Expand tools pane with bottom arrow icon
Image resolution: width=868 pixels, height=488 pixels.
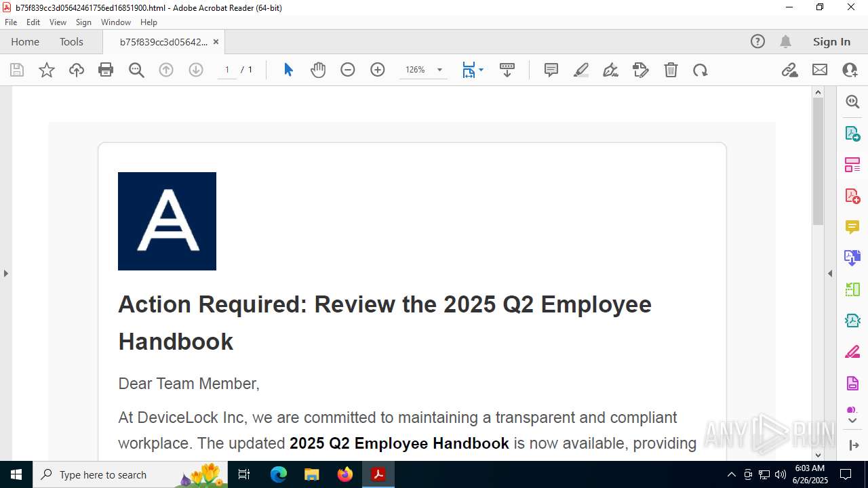pyautogui.click(x=853, y=445)
